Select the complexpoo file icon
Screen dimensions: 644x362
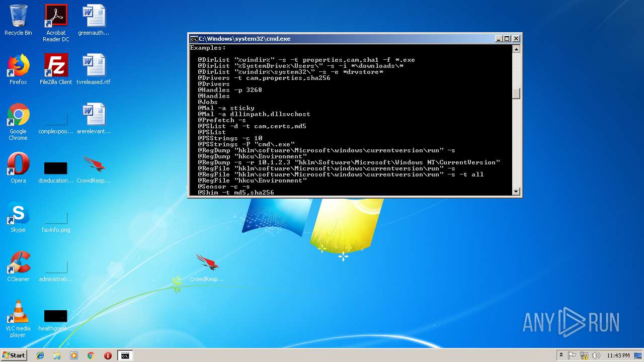pyautogui.click(x=56, y=122)
